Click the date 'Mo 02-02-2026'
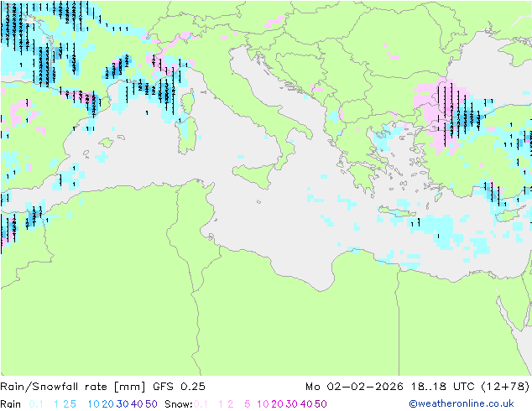 (354, 387)
